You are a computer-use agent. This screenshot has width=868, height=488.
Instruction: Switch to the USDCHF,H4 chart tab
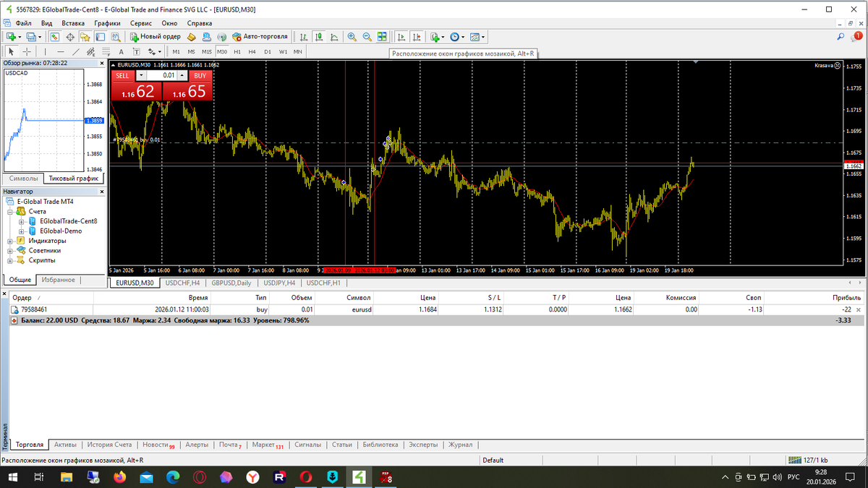183,283
